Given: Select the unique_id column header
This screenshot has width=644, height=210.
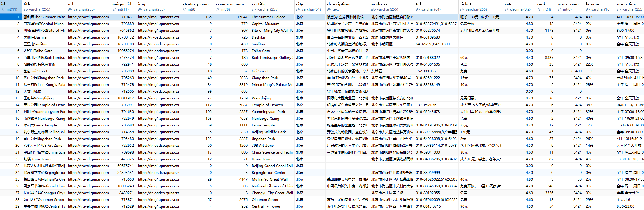Looking at the screenshot, I should (123, 6).
